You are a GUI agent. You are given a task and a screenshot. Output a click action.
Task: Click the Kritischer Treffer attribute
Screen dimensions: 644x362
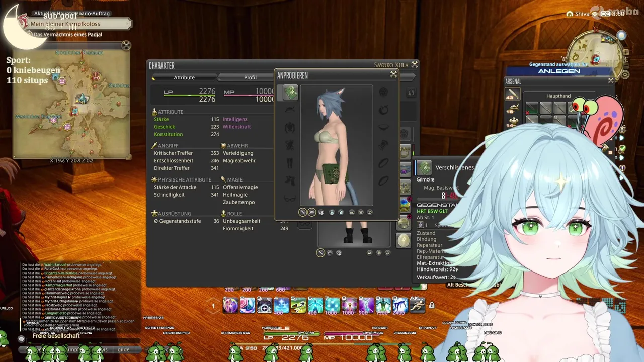[174, 153]
